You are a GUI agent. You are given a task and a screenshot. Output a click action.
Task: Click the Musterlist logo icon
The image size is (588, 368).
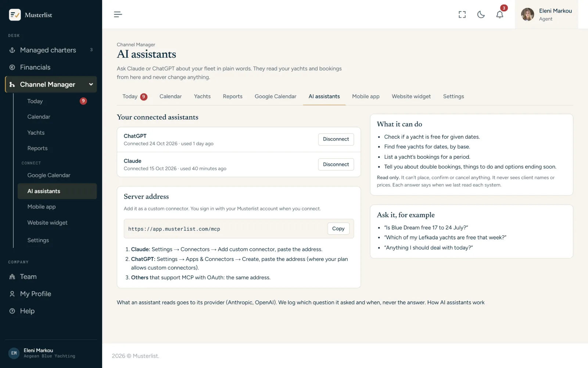point(15,15)
